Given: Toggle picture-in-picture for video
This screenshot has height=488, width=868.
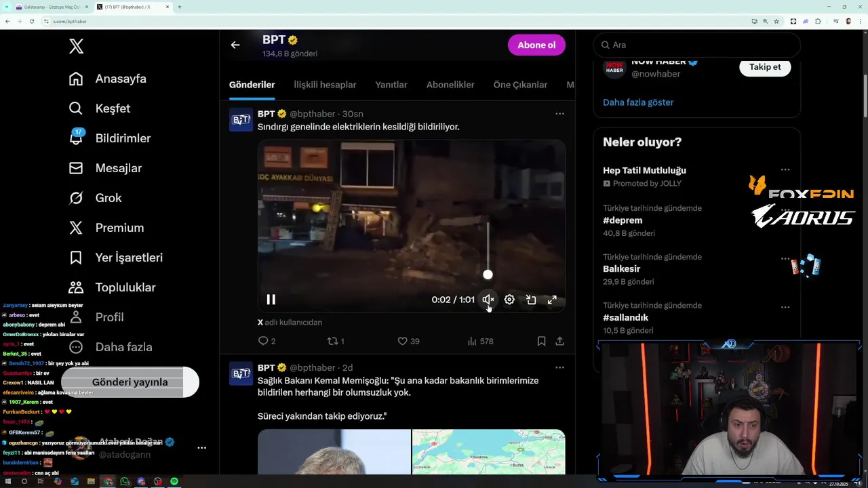Looking at the screenshot, I should click(531, 300).
